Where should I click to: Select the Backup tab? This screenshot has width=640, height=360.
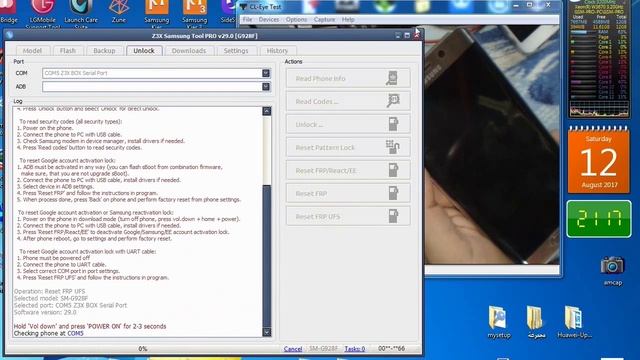click(104, 51)
